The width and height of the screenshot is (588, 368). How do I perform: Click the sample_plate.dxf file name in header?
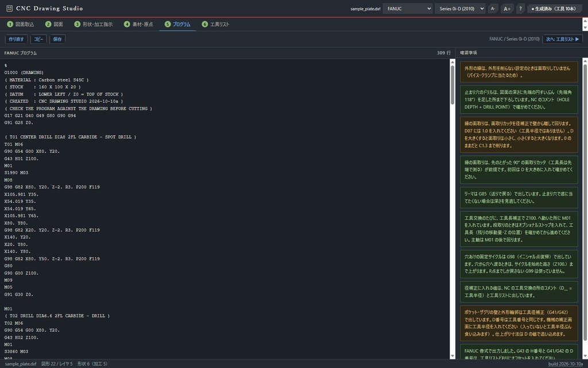tap(365, 9)
